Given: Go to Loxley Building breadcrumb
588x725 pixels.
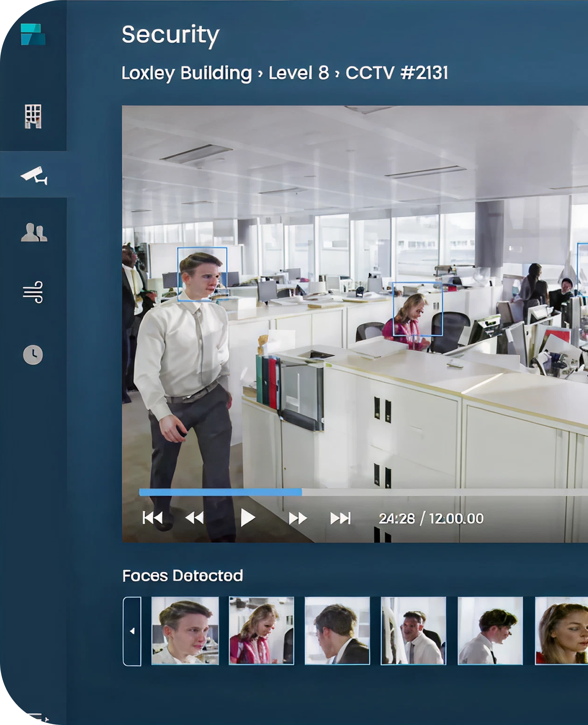Looking at the screenshot, I should 186,73.
